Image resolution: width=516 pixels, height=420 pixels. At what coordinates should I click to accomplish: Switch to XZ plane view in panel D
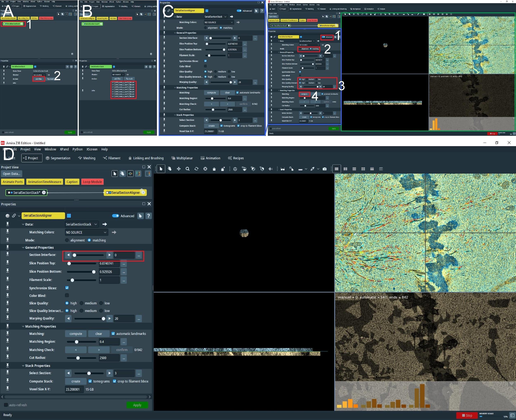coord(253,169)
